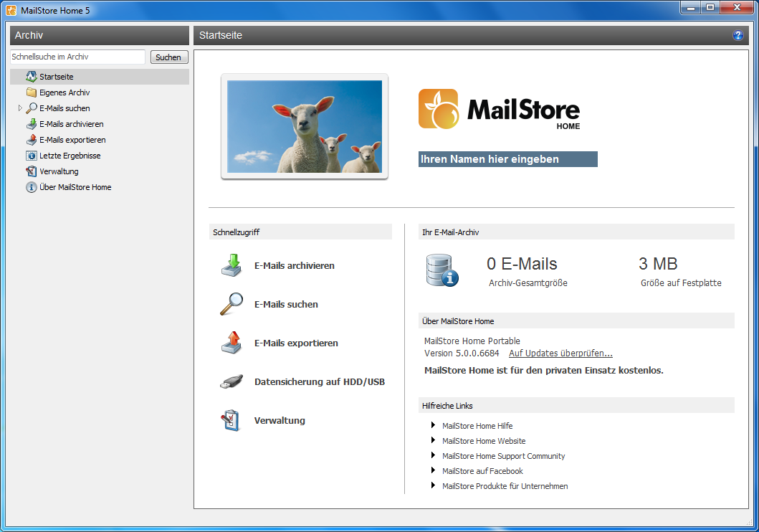This screenshot has width=759, height=532.
Task: Click the large Verwaltung clipboard icon
Action: click(231, 420)
